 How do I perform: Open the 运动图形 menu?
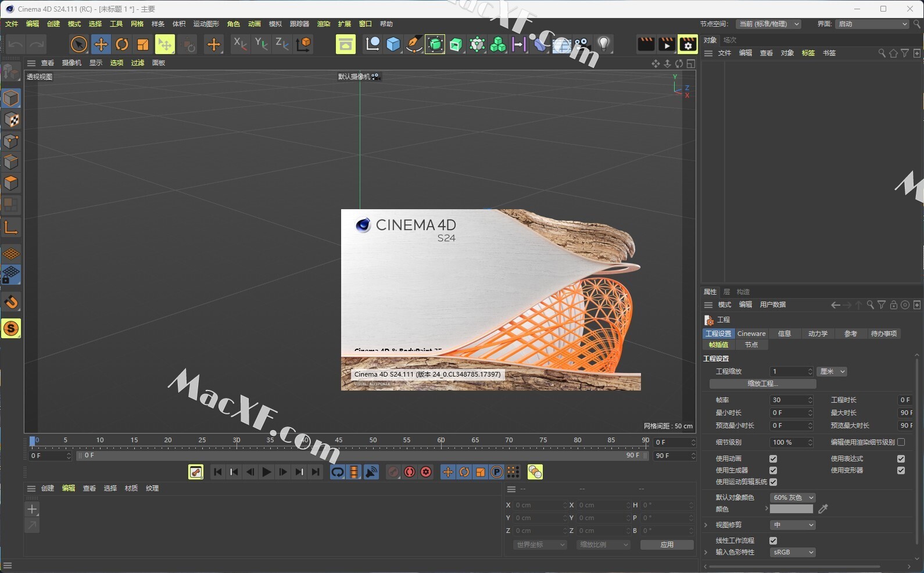point(206,24)
